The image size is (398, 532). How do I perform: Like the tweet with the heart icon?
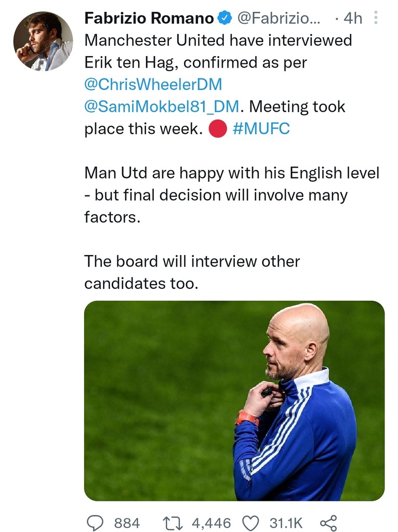click(251, 522)
